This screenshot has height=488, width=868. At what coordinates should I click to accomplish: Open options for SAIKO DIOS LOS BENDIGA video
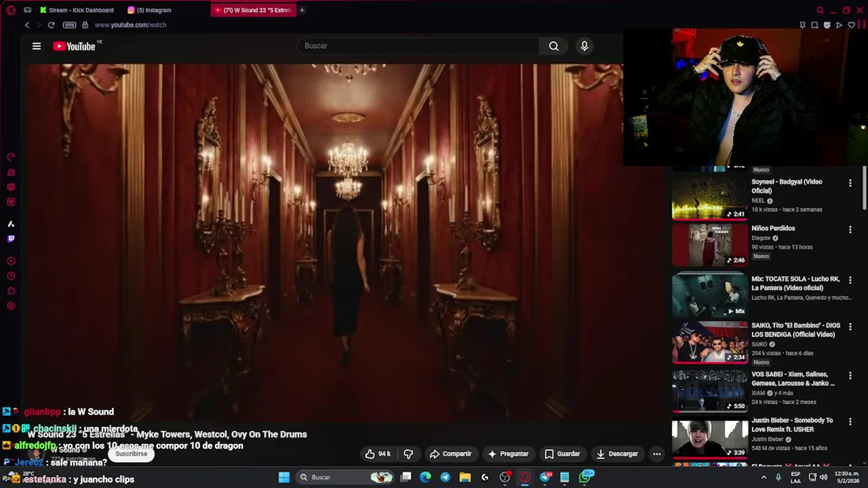pos(850,327)
